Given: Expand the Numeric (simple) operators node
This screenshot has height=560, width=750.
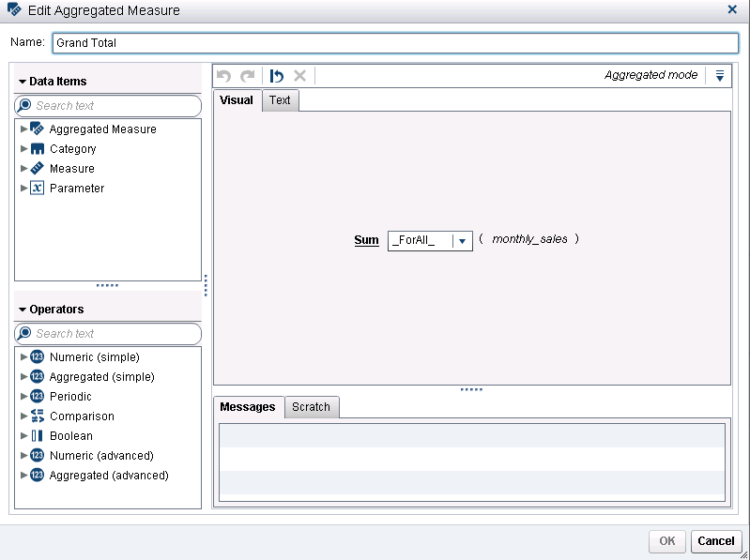Looking at the screenshot, I should [23, 357].
